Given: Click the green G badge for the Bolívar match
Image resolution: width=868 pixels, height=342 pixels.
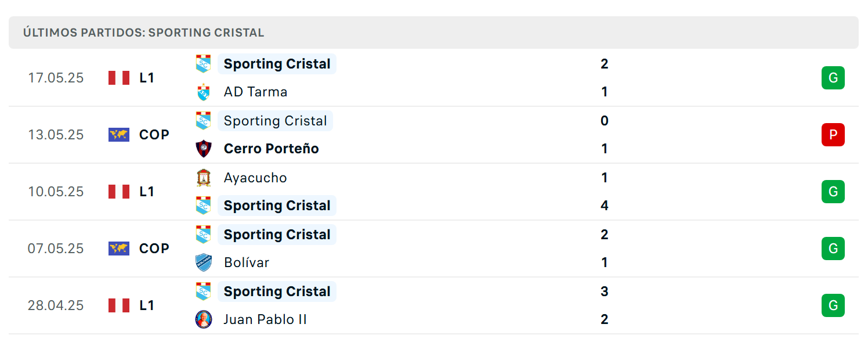Looking at the screenshot, I should pos(833,249).
